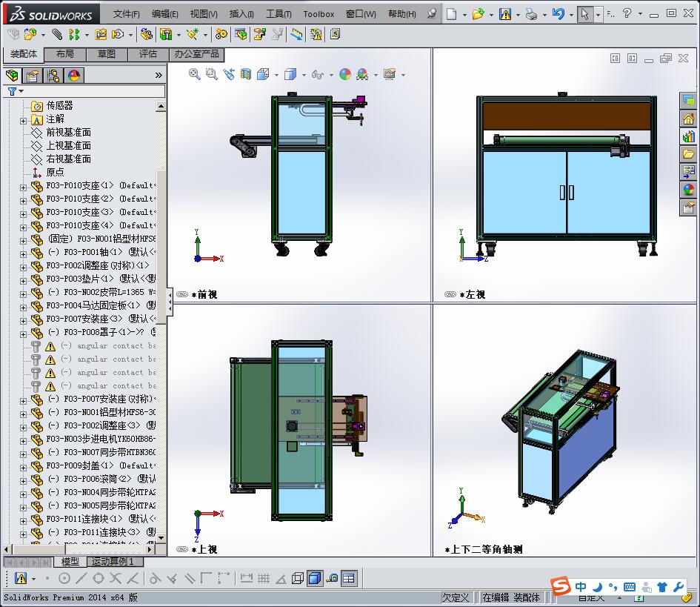
Task: Click the section view icon
Action: (245, 74)
